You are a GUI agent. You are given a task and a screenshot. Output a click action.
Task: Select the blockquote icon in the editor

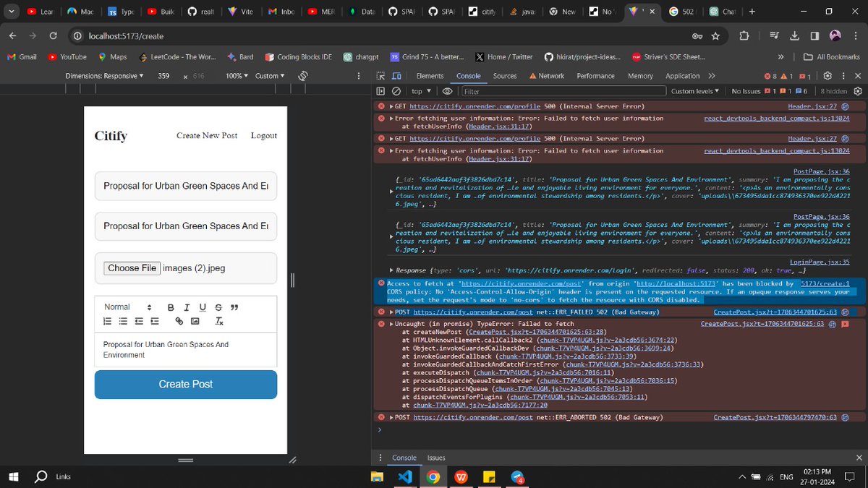(x=234, y=307)
